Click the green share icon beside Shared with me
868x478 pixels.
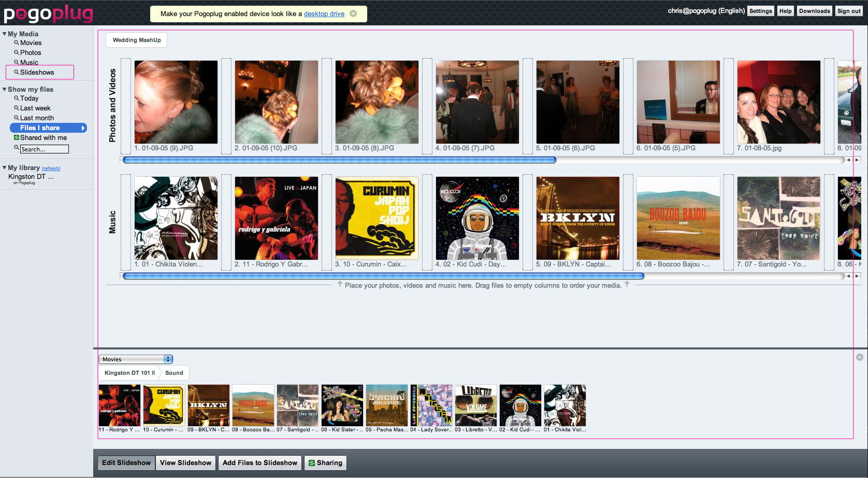pyautogui.click(x=17, y=138)
